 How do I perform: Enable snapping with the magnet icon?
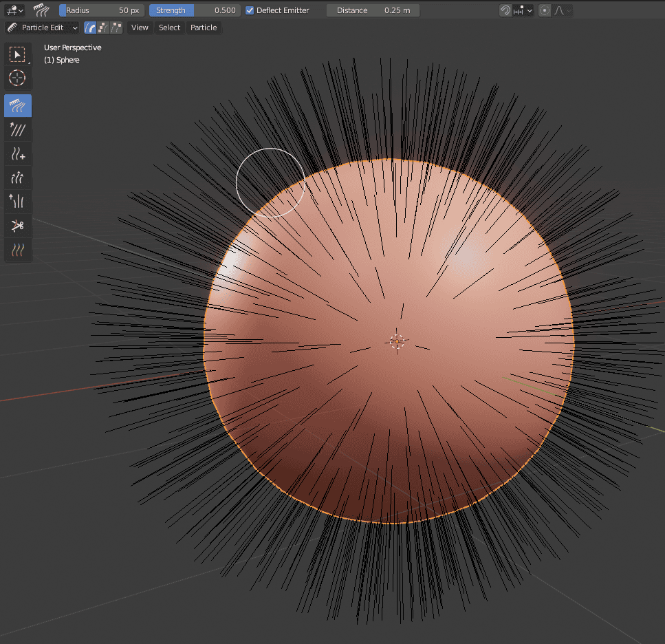(x=505, y=10)
